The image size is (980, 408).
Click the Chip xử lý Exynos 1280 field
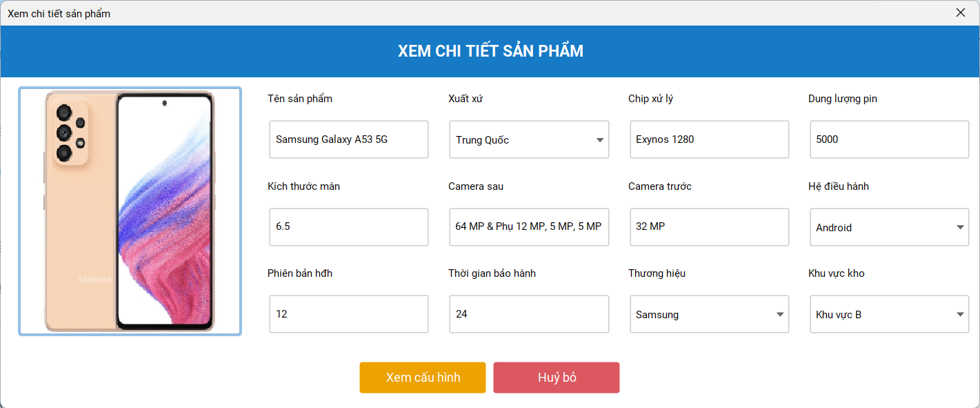[710, 139]
